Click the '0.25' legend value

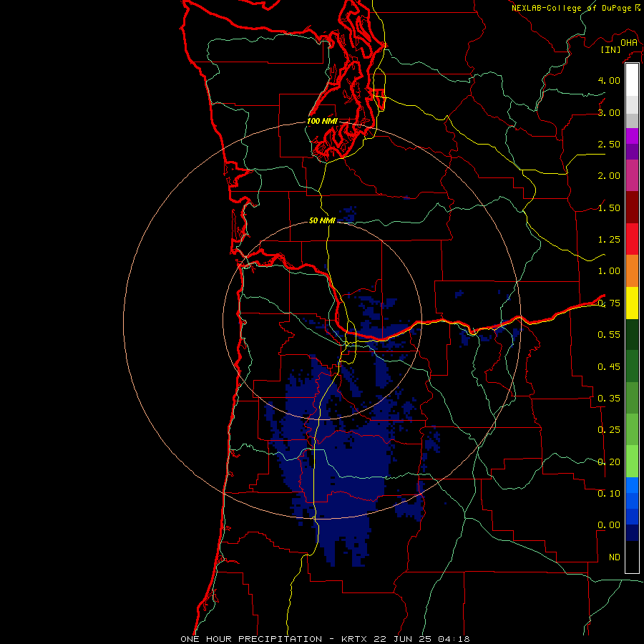(609, 430)
